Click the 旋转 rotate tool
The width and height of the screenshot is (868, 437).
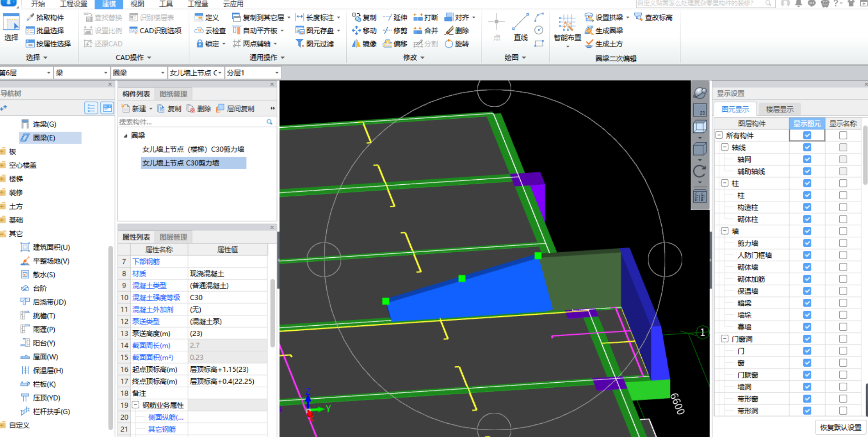click(457, 44)
